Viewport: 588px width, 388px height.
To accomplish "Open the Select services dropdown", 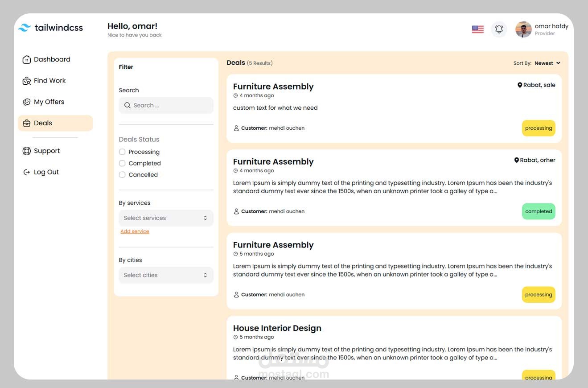I will click(166, 218).
